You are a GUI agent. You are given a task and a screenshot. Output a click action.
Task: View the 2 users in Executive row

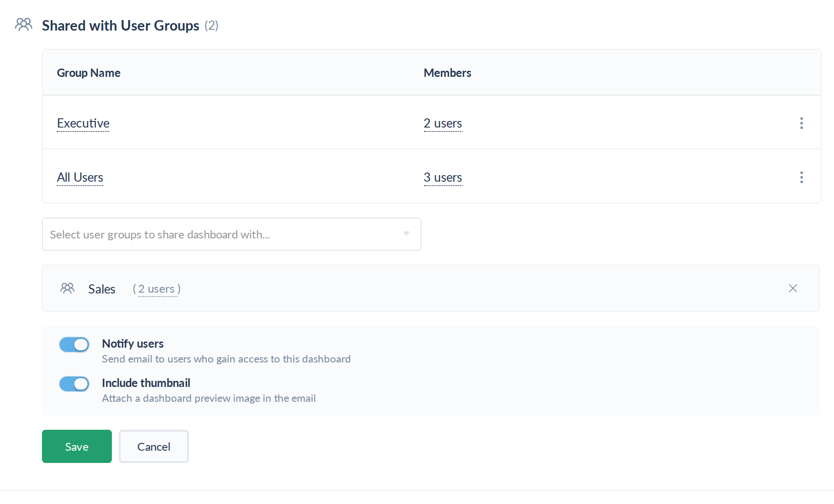[x=443, y=124]
